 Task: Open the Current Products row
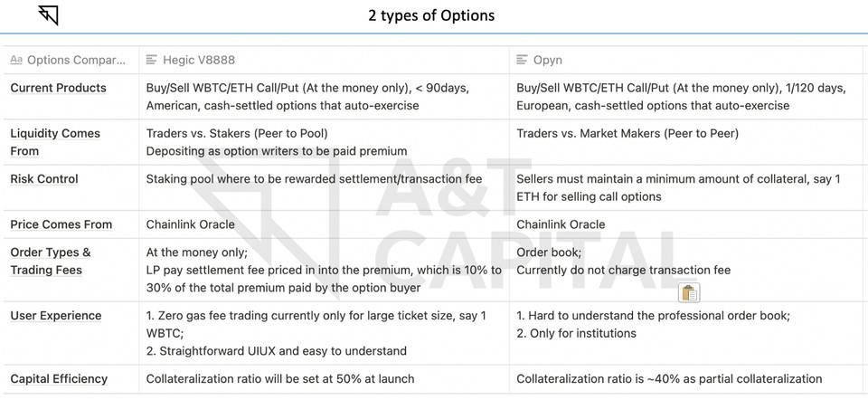58,88
